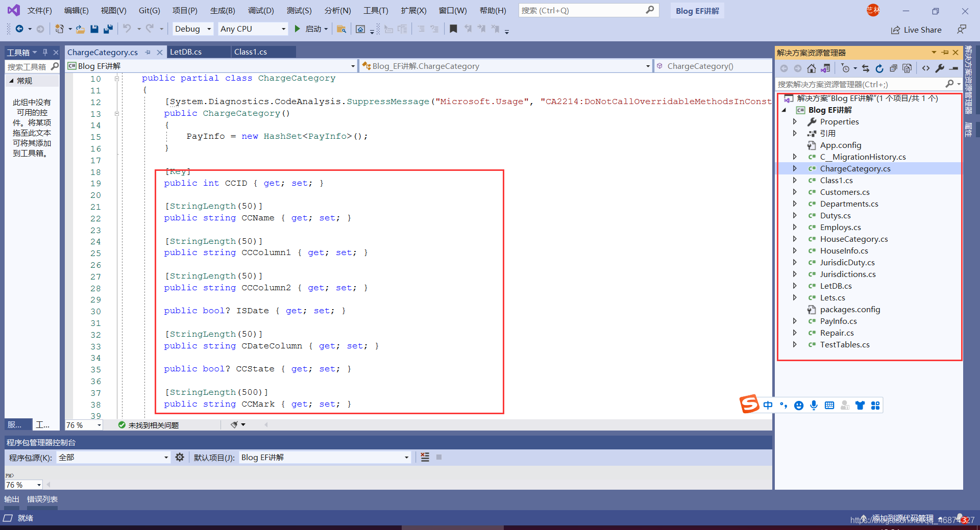Open the 调试(D) debug menu
The height and width of the screenshot is (530, 980).
[261, 10]
